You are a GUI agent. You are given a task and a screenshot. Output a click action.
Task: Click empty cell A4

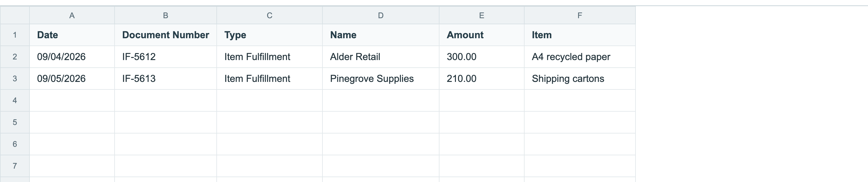tap(72, 101)
